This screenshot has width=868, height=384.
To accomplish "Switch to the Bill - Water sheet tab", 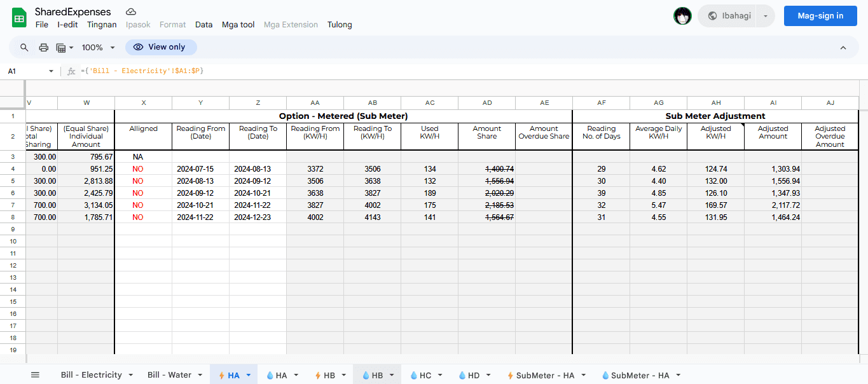I will coord(169,375).
